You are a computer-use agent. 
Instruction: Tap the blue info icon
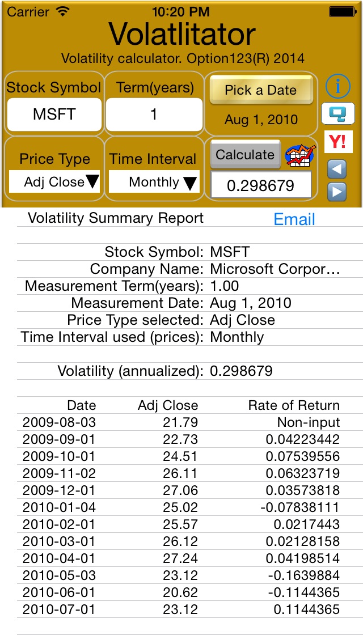[338, 87]
